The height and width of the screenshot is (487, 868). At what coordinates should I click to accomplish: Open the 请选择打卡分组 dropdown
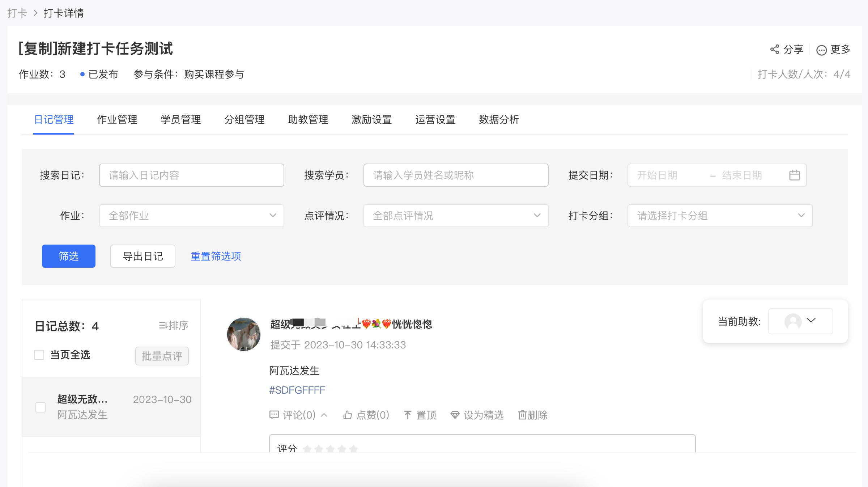[720, 216]
